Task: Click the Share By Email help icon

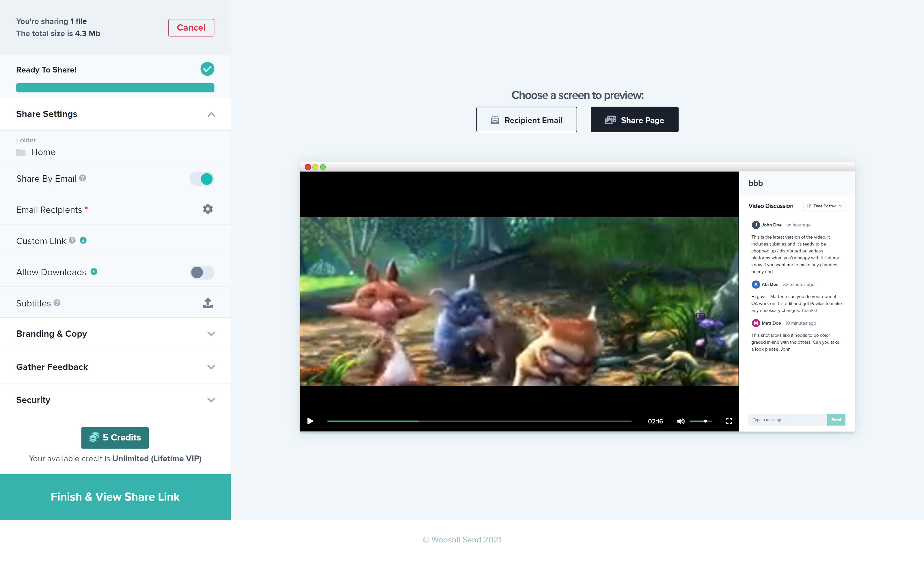Action: [x=82, y=178]
